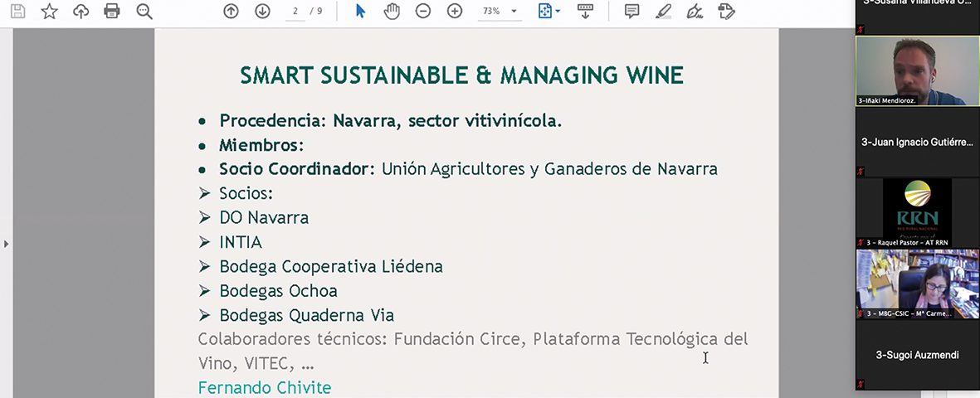Select the arrow selection tool
The image size is (980, 398).
click(x=361, y=12)
